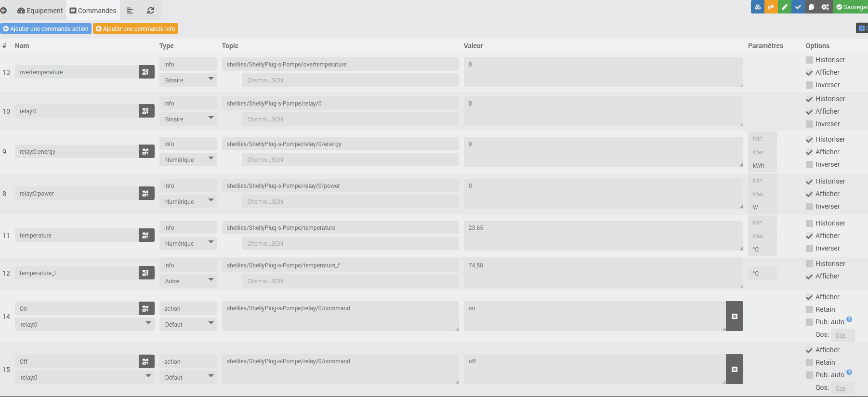Open relay:0 linked info dropdown under Off
This screenshot has width=868, height=397.
pyautogui.click(x=85, y=377)
